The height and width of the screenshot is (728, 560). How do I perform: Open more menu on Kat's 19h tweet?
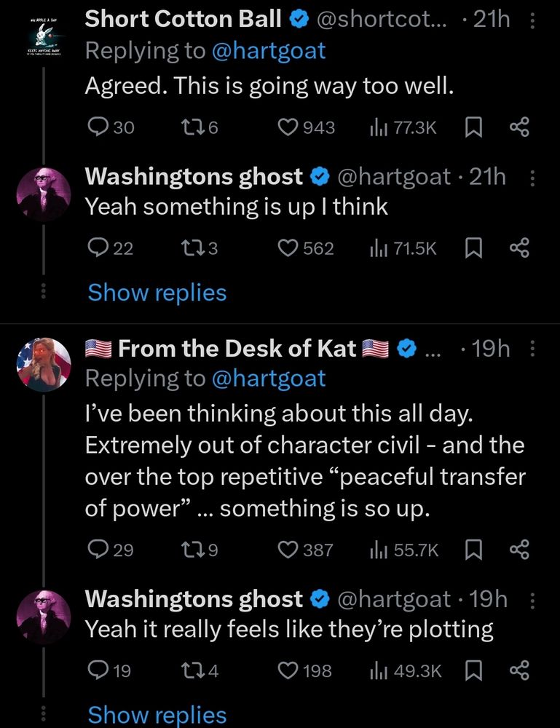[x=531, y=350]
